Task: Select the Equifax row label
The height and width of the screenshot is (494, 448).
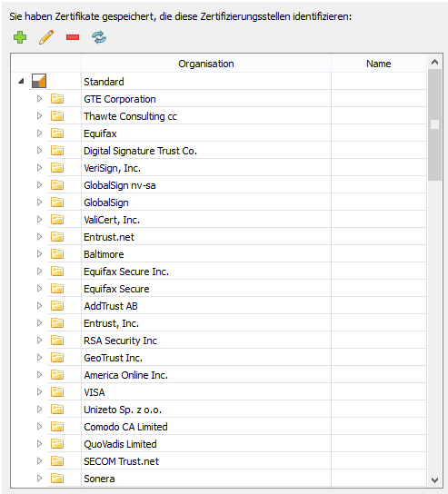Action: point(100,133)
